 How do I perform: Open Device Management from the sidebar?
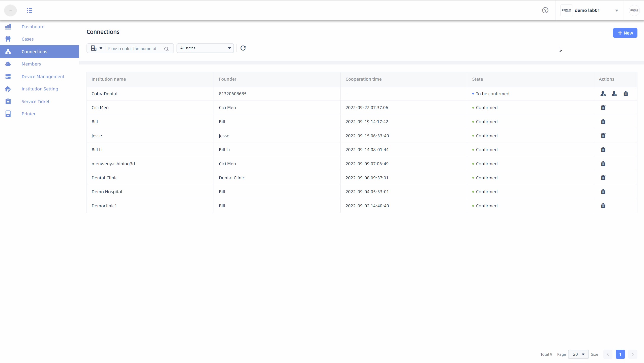pyautogui.click(x=43, y=77)
